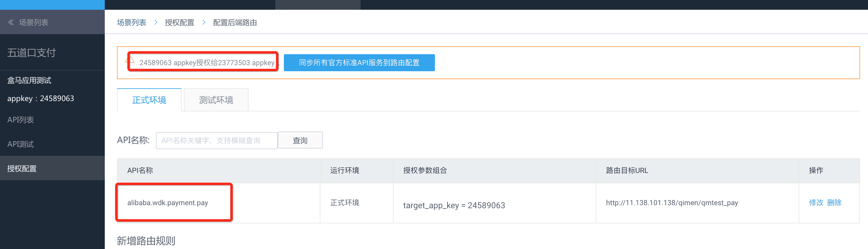Image resolution: width=868 pixels, height=249 pixels.
Task: Focus the API名称 keyword input field
Action: pyautogui.click(x=216, y=140)
